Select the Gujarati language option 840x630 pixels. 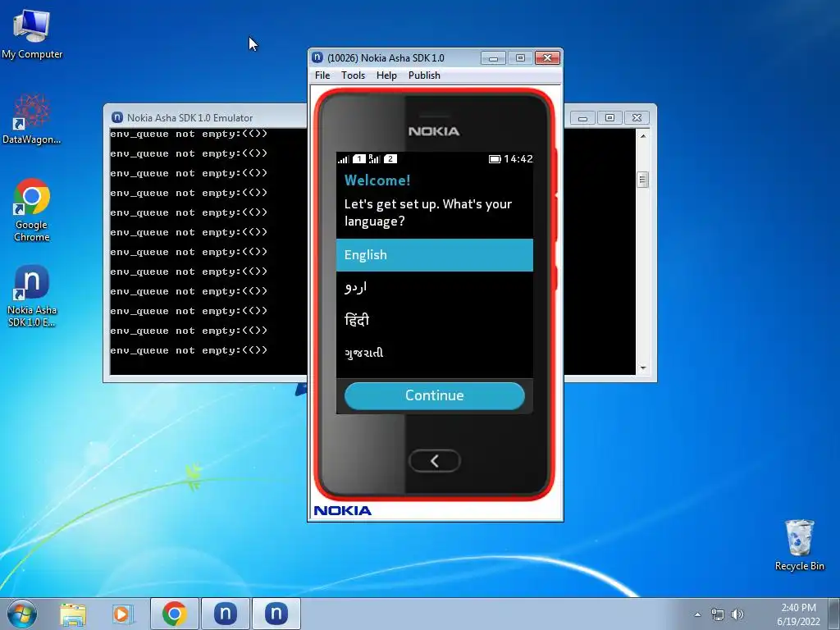435,353
